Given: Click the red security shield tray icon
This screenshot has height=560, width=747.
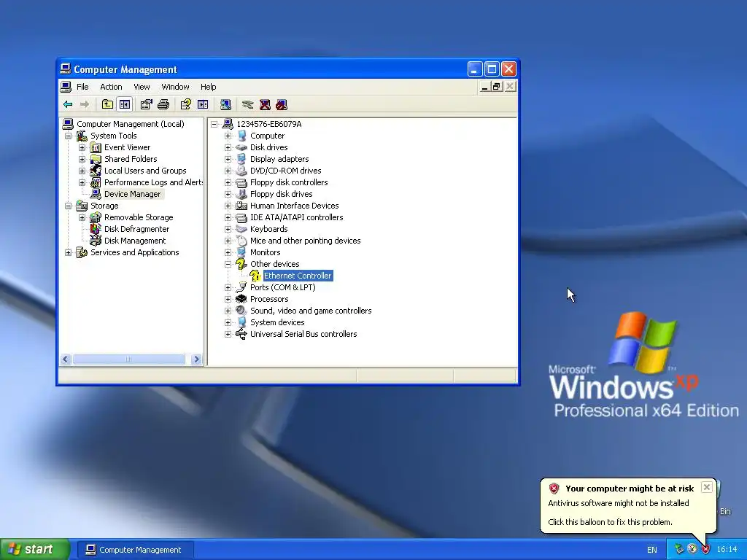Looking at the screenshot, I should 705,550.
